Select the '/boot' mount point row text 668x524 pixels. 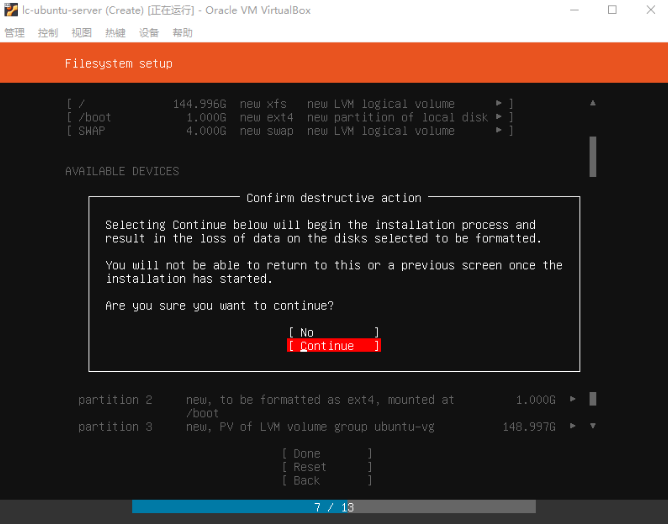(x=95, y=117)
